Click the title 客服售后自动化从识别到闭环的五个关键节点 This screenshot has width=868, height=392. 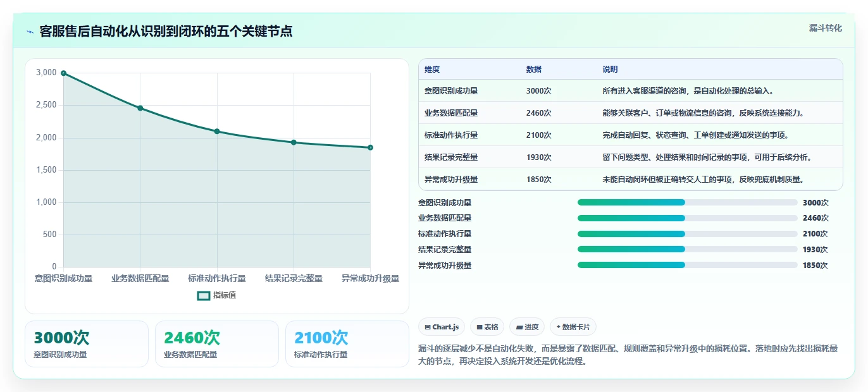(166, 32)
